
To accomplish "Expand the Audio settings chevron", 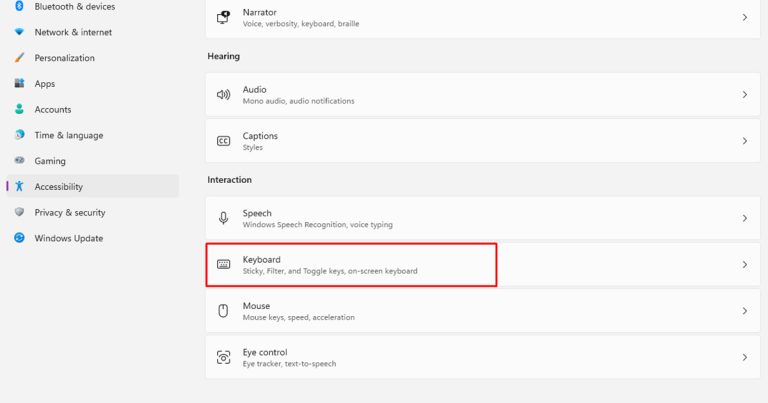I will [744, 95].
